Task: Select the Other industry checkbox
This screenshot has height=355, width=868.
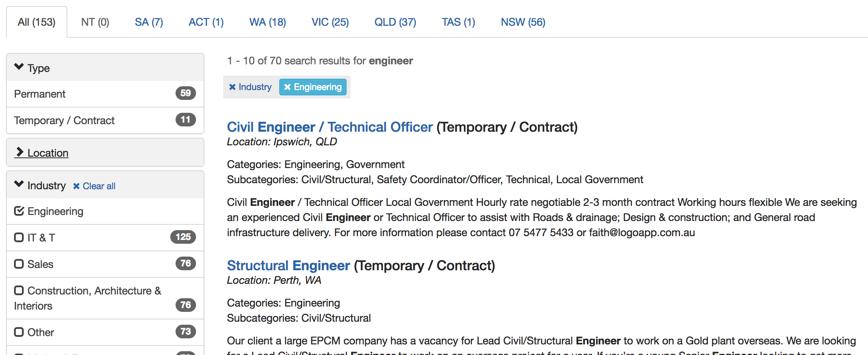Action: [x=19, y=332]
